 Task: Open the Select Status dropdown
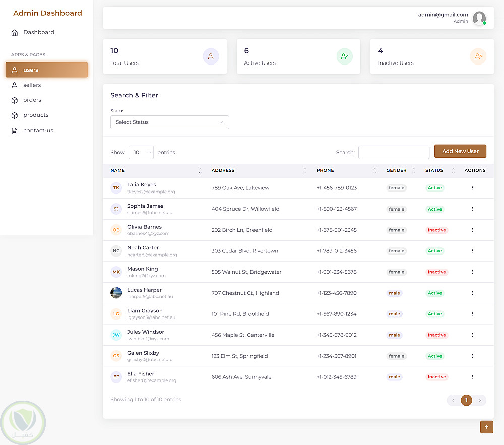(170, 122)
